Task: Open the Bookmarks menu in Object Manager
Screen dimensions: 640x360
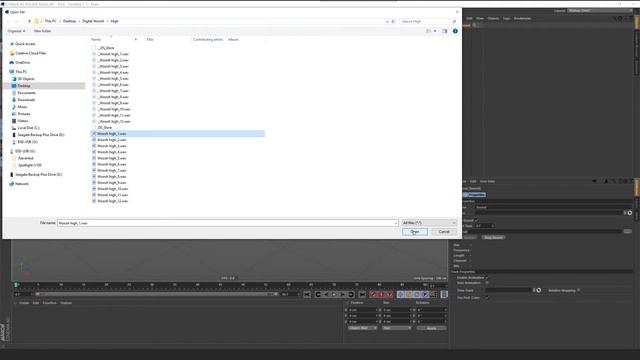Action: [522, 18]
